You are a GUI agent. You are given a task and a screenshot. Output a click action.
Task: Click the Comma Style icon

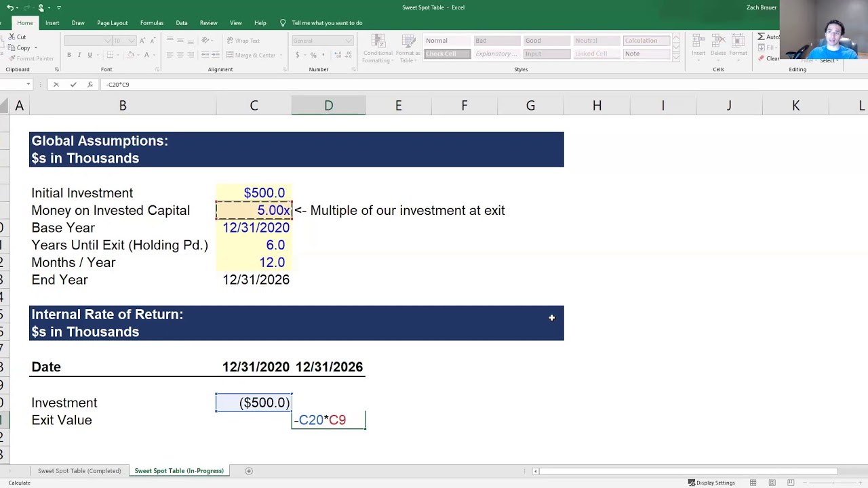[x=323, y=55]
